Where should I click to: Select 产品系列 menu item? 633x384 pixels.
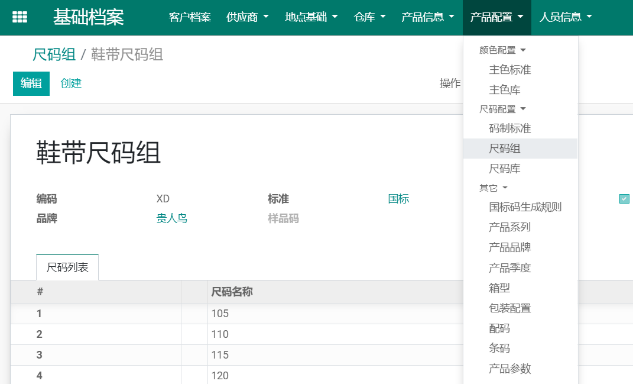(x=510, y=227)
